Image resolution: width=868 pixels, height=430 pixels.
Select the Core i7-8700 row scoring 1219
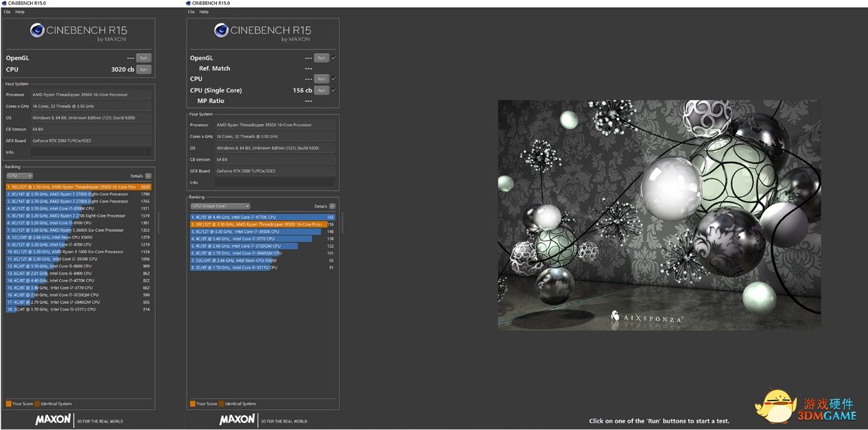coord(79,244)
